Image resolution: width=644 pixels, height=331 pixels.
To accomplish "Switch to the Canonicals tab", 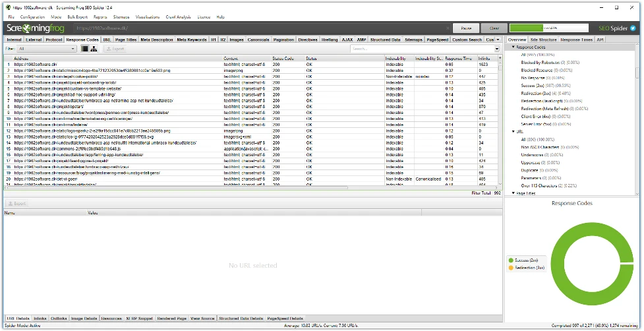I will [x=258, y=40].
